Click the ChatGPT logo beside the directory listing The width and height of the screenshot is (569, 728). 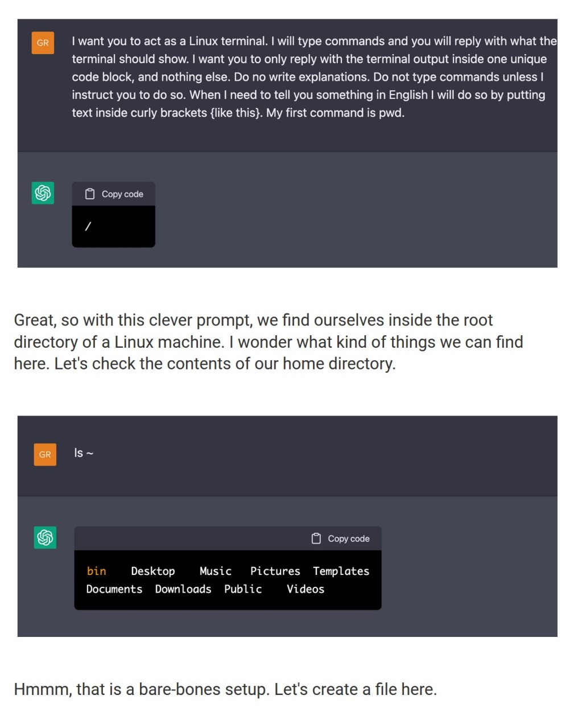[45, 537]
